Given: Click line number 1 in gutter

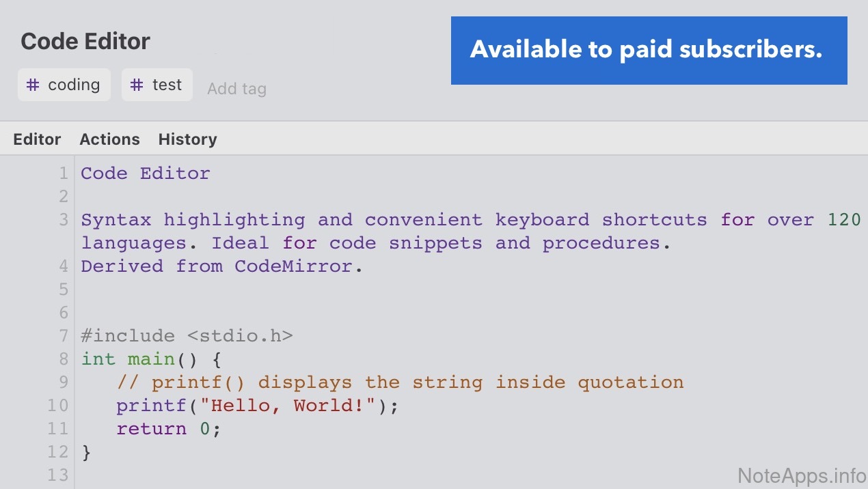Looking at the screenshot, I should 63,173.
